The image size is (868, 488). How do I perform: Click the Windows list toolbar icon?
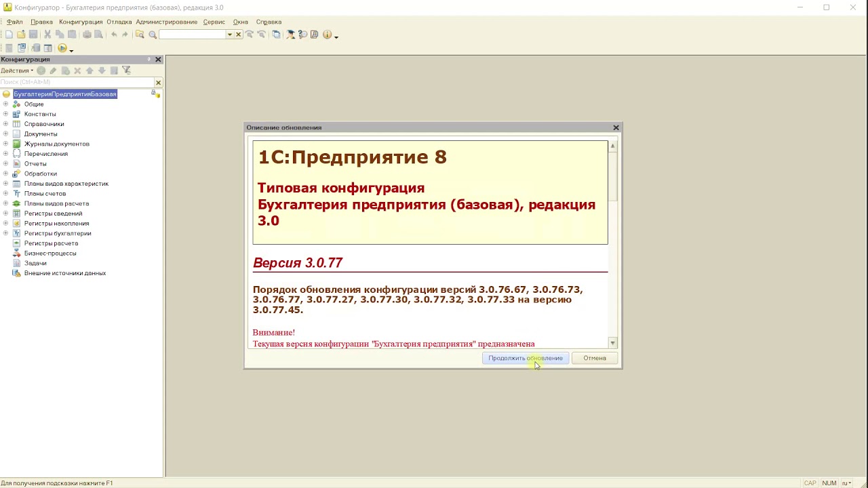point(276,35)
